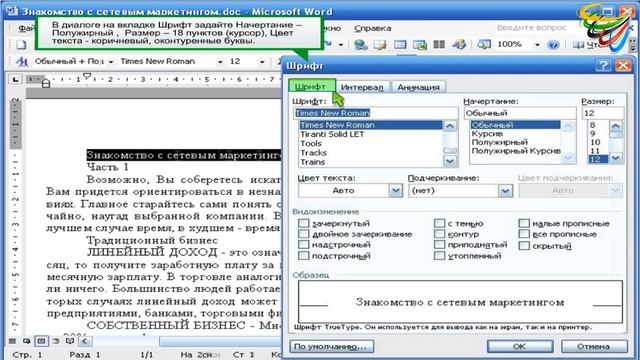Click the По умолчанию button

click(331, 347)
